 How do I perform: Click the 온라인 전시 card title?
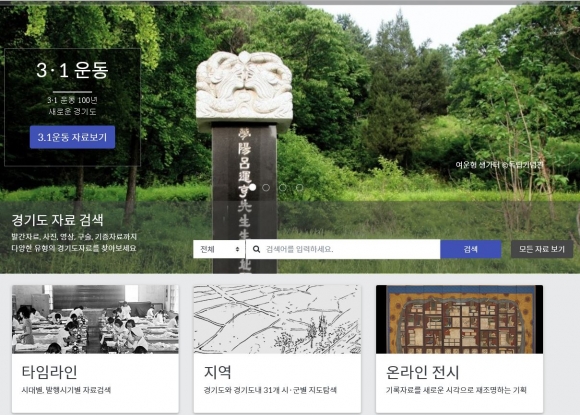click(422, 372)
